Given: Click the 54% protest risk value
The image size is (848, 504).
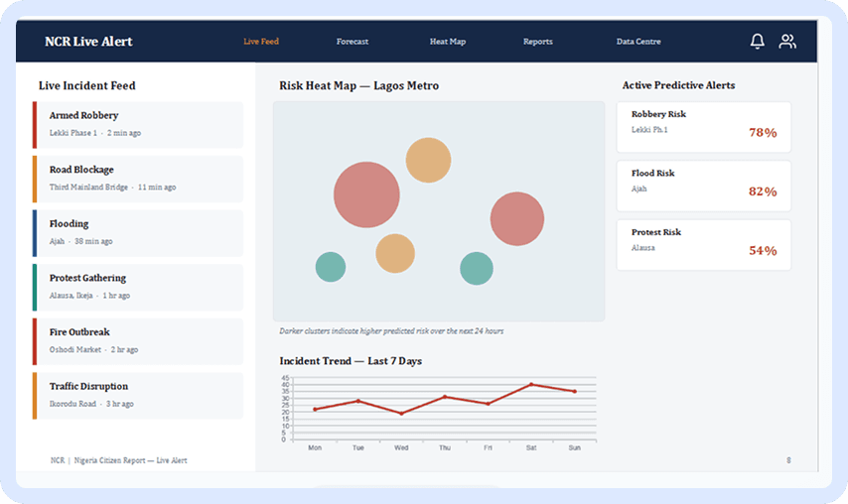Looking at the screenshot, I should [763, 251].
